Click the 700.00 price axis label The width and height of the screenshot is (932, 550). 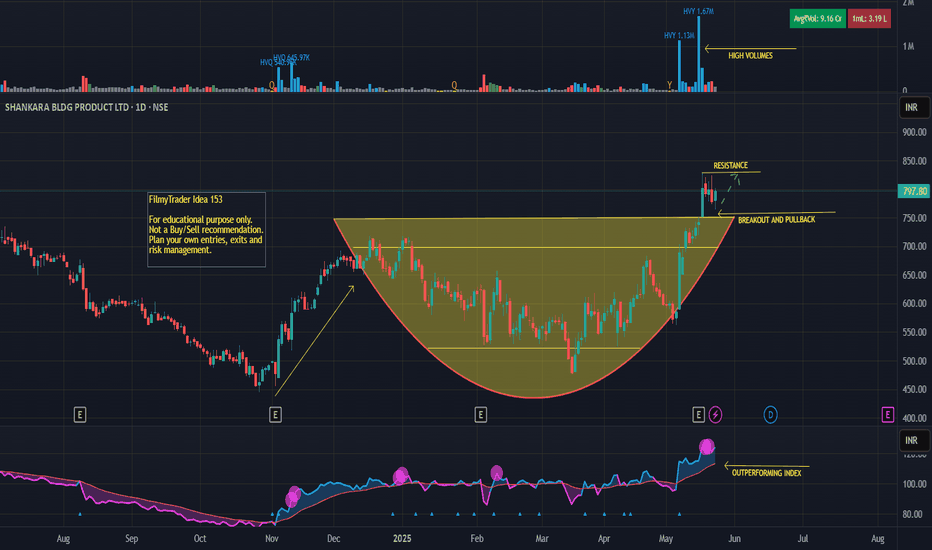[x=914, y=246]
